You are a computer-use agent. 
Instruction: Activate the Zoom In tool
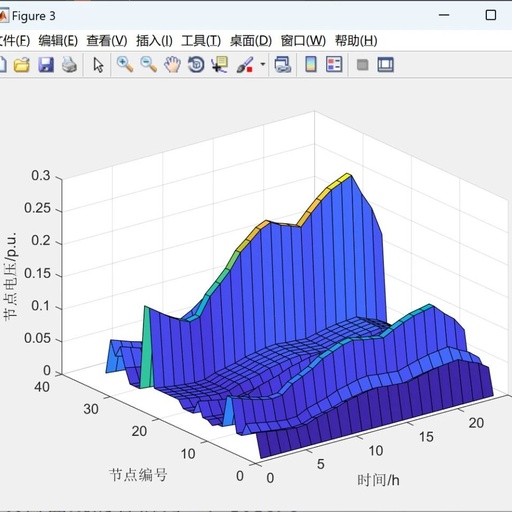(x=125, y=64)
